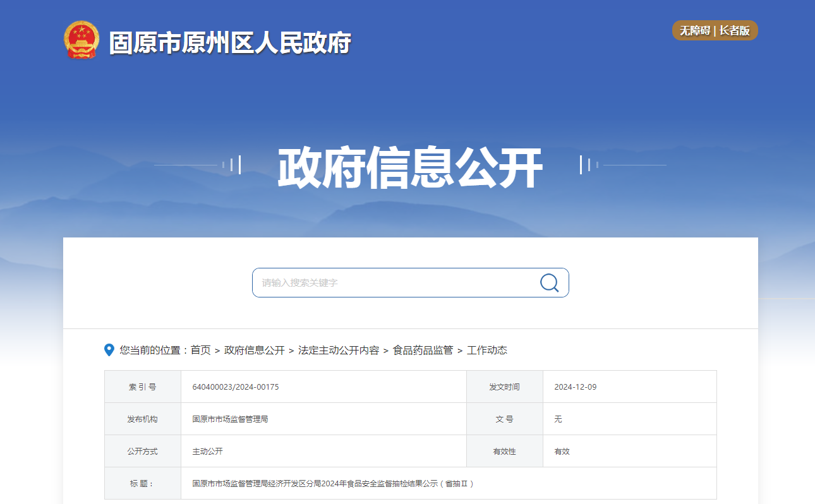Switch to 长者版 elder mode
The image size is (815, 504).
point(734,30)
